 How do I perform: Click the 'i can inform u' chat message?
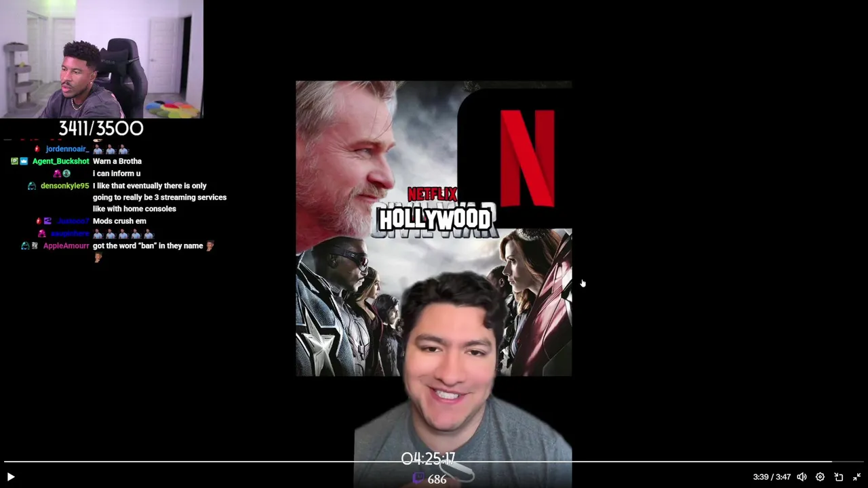click(x=117, y=174)
